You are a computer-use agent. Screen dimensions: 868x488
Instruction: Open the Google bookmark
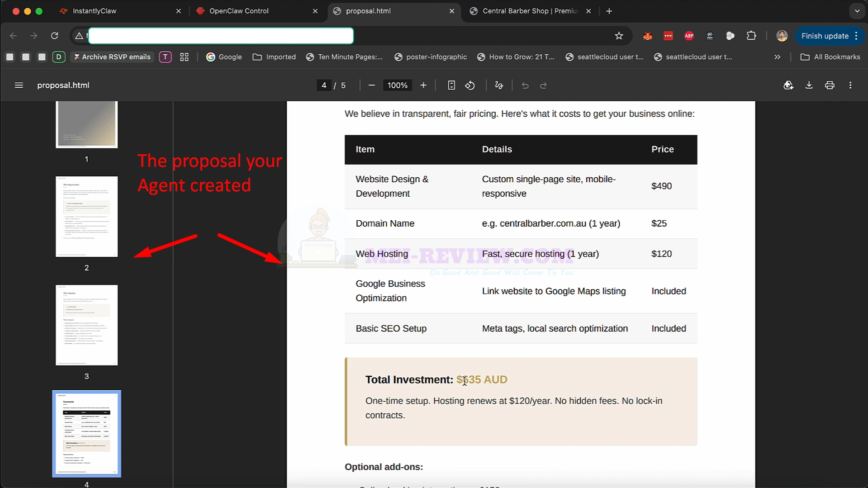click(x=224, y=57)
